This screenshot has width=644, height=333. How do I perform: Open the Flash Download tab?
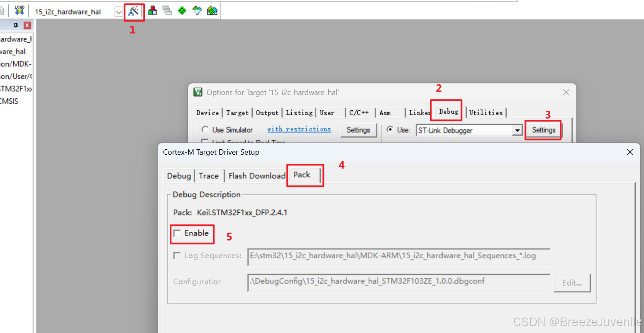pos(257,176)
